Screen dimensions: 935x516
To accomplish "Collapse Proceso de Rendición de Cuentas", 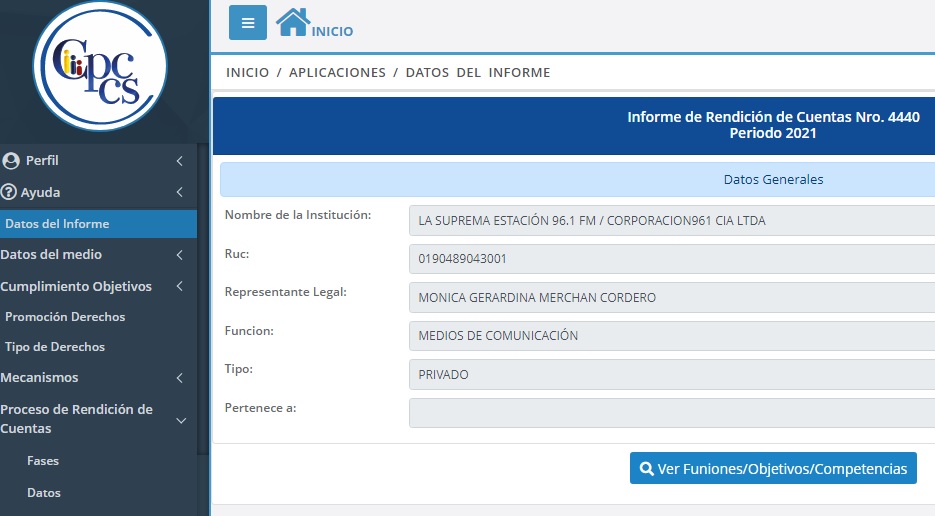I will [180, 420].
